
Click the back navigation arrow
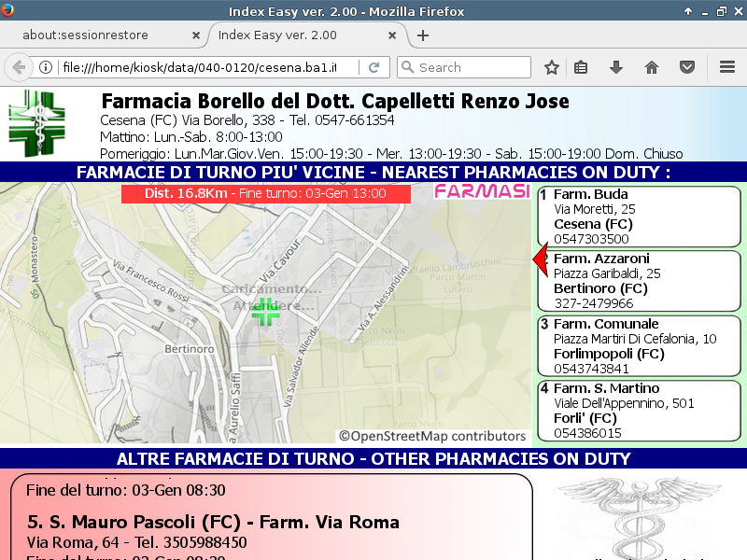tap(18, 67)
